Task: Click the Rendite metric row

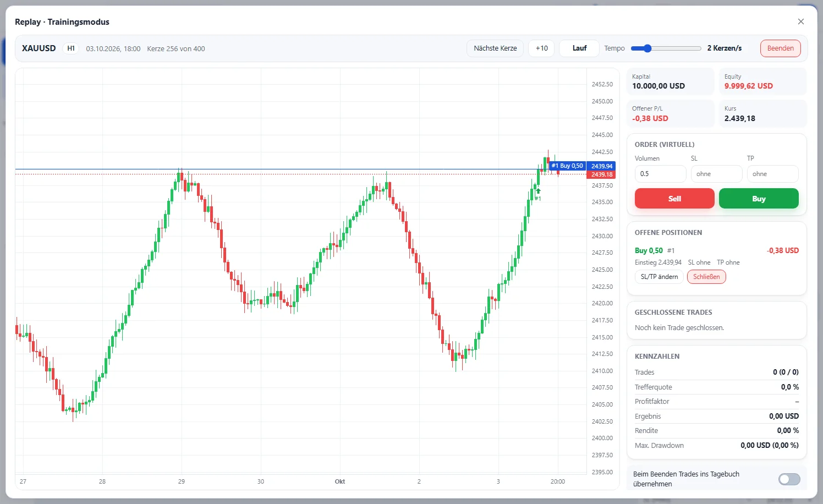Action: coord(717,431)
